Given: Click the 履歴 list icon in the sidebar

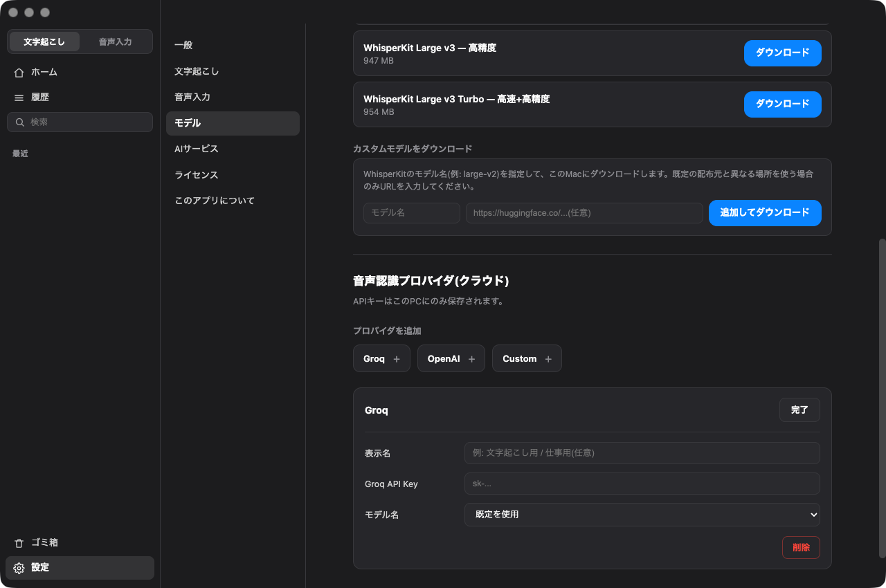Looking at the screenshot, I should (x=19, y=98).
